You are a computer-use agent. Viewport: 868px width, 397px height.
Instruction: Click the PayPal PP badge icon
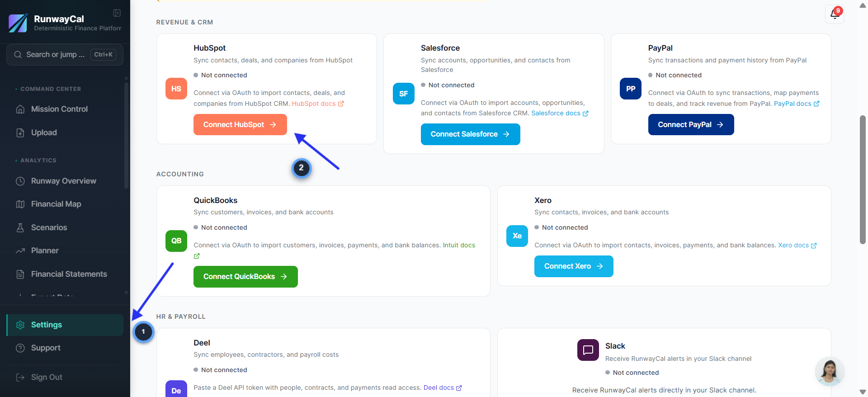631,89
